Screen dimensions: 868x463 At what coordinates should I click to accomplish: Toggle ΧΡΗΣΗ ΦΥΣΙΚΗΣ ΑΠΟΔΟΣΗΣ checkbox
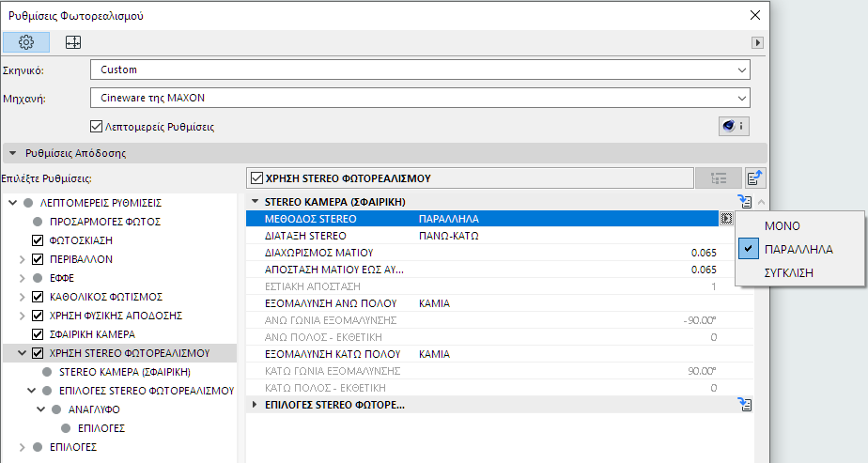(38, 316)
